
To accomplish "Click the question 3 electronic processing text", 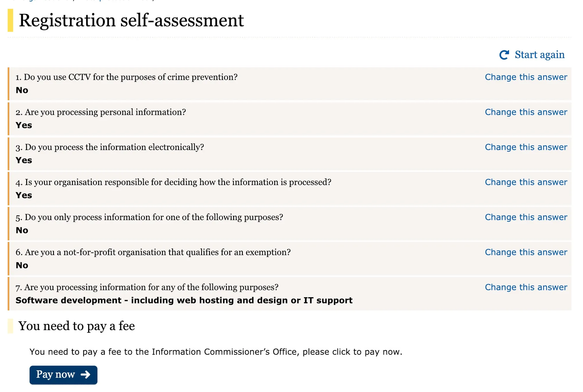I will (110, 147).
